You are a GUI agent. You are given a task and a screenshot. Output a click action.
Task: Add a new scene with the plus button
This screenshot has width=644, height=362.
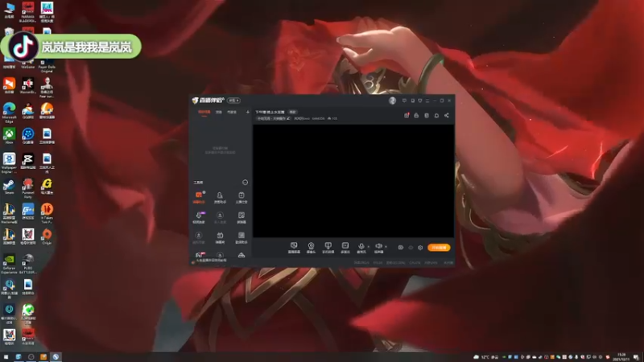coord(247,112)
